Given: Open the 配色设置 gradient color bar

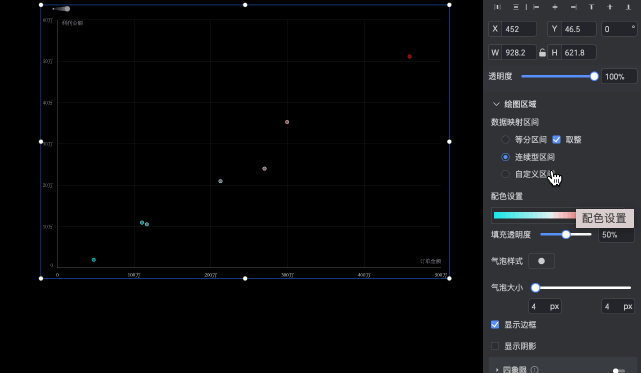Looking at the screenshot, I should tap(534, 216).
